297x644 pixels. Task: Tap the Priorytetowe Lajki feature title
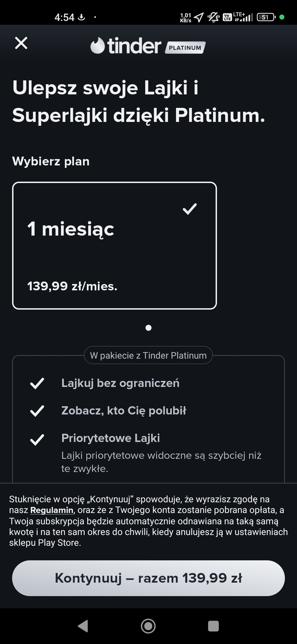click(111, 438)
